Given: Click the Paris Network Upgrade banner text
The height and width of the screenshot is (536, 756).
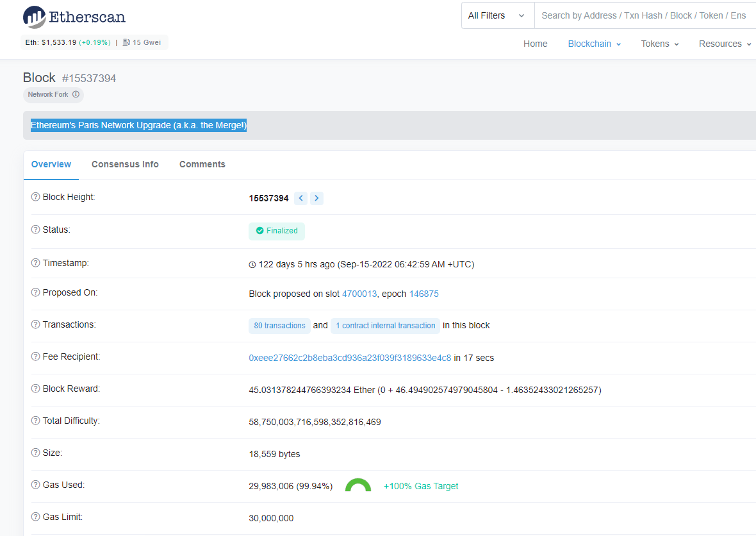Looking at the screenshot, I should [139, 126].
